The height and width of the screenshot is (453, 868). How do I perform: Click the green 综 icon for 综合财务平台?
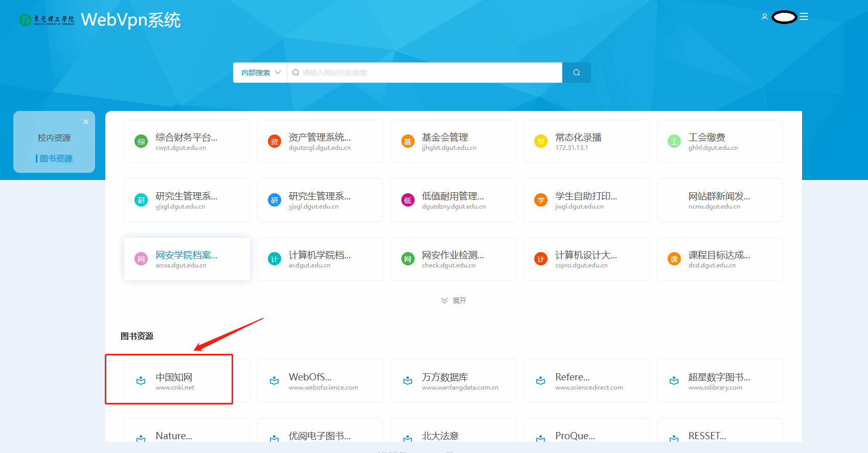click(x=141, y=142)
